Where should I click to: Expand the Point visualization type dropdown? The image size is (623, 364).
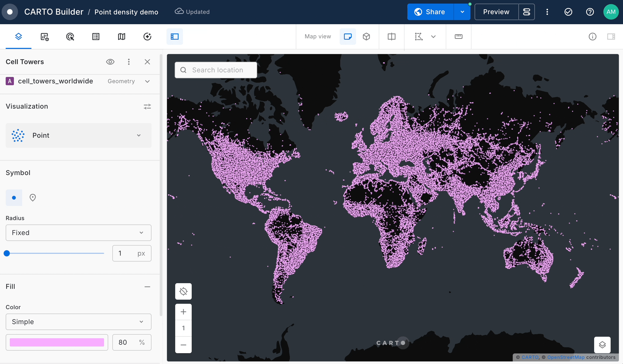coord(79,135)
